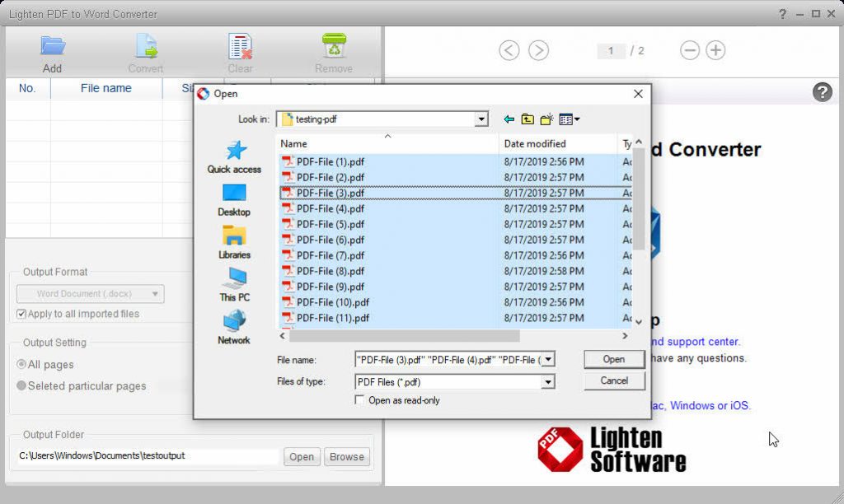Open Quick access in places bar
This screenshot has width=844, height=504.
point(234,157)
